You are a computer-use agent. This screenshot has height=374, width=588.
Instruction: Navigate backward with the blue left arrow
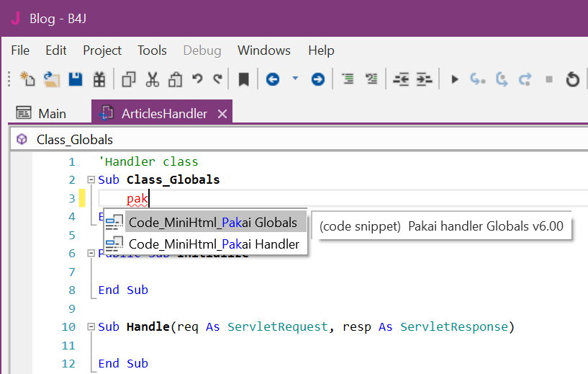(x=273, y=79)
